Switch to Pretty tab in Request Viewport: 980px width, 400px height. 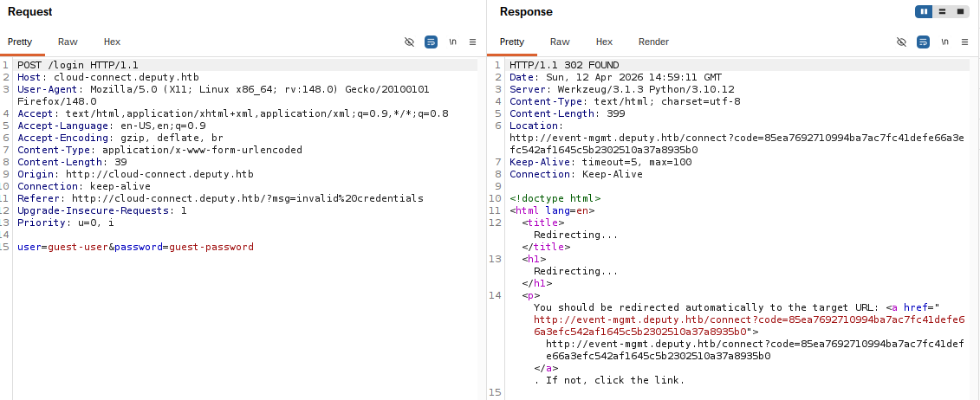(x=20, y=42)
